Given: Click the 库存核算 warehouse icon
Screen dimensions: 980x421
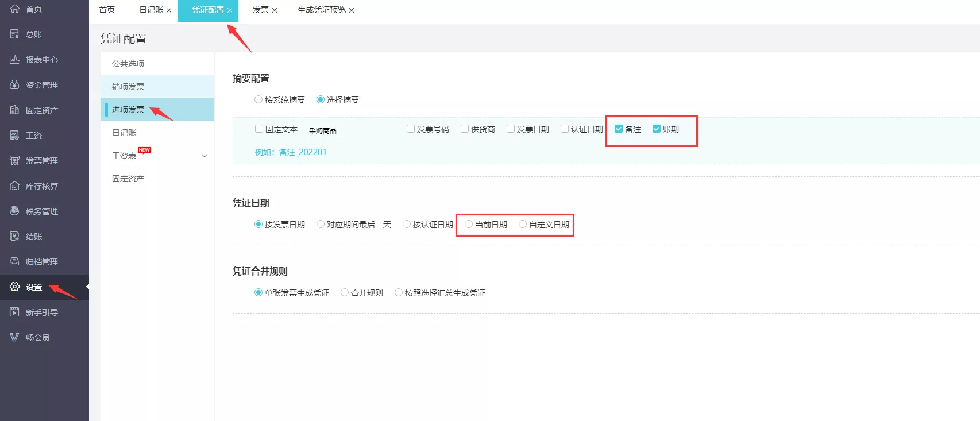Looking at the screenshot, I should pyautogui.click(x=15, y=186).
